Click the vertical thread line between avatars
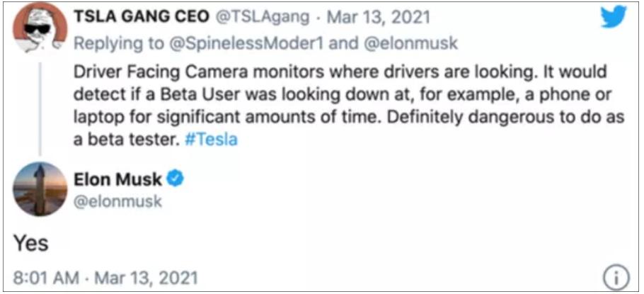The image size is (644, 294). pos(41,106)
